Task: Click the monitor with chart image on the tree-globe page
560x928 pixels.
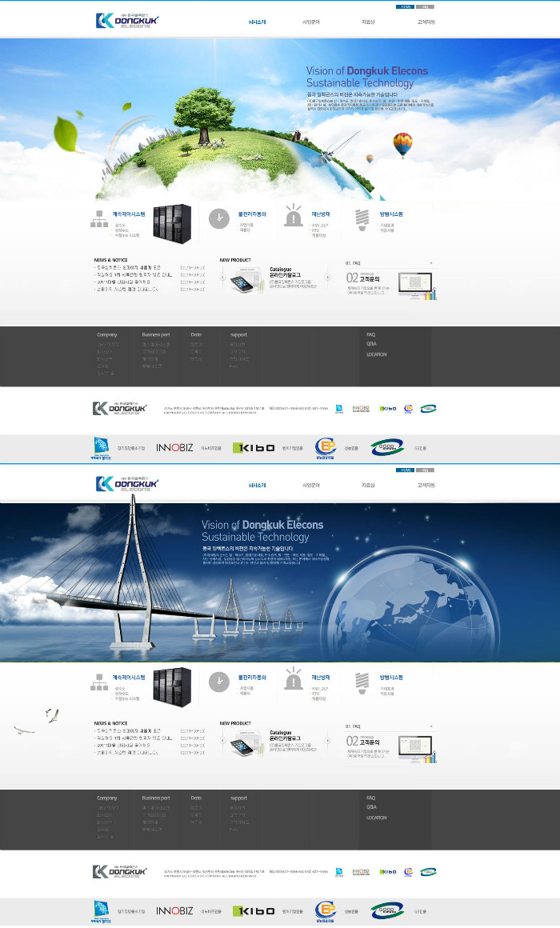Action: [x=418, y=286]
